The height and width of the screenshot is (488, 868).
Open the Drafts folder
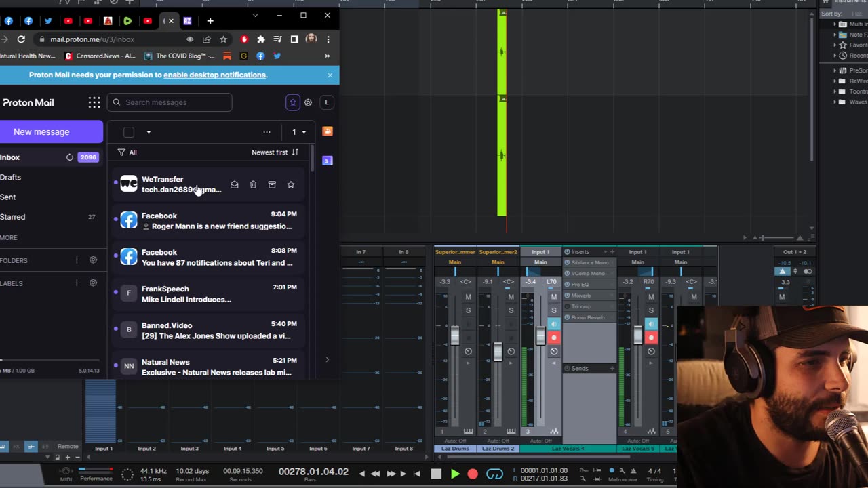pyautogui.click(x=11, y=177)
